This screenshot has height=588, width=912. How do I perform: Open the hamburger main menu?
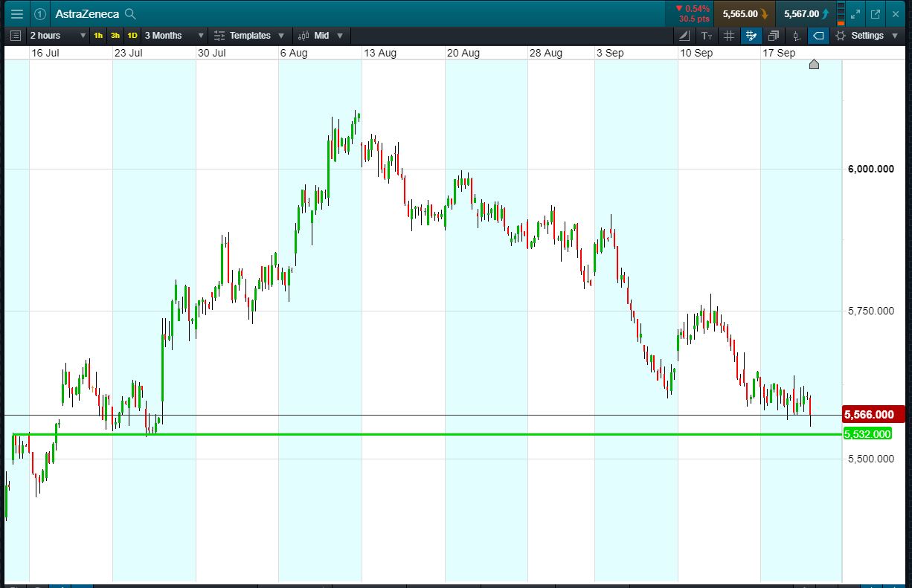[x=16, y=13]
